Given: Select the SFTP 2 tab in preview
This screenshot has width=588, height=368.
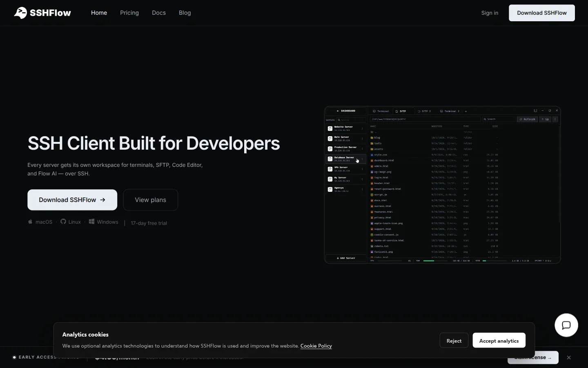Looking at the screenshot, I should click(x=424, y=111).
